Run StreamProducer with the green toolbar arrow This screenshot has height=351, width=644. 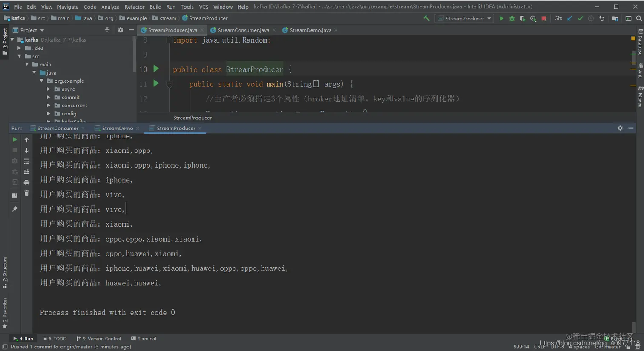point(501,18)
